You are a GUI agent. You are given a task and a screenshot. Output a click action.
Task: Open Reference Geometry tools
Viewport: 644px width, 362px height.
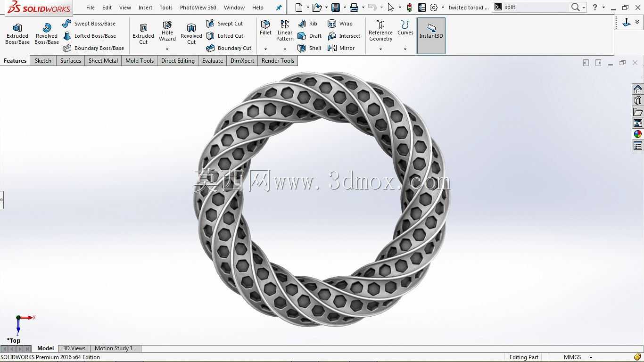pos(380,31)
